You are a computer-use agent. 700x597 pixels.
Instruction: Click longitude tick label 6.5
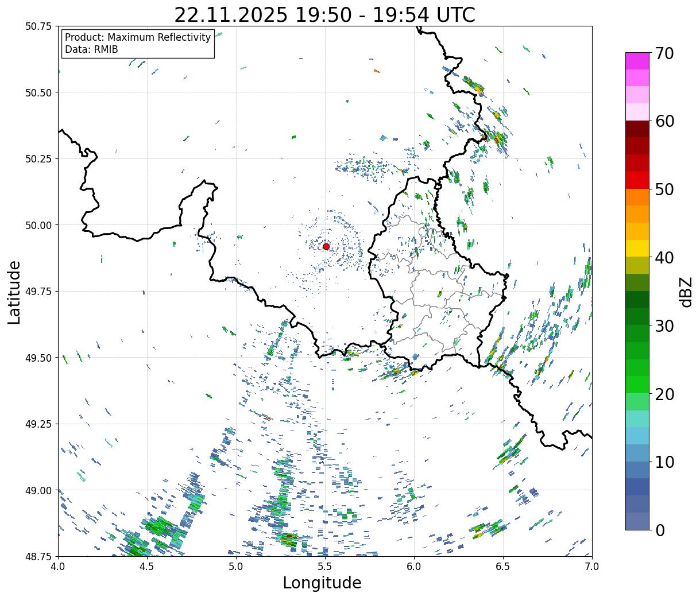point(503,566)
